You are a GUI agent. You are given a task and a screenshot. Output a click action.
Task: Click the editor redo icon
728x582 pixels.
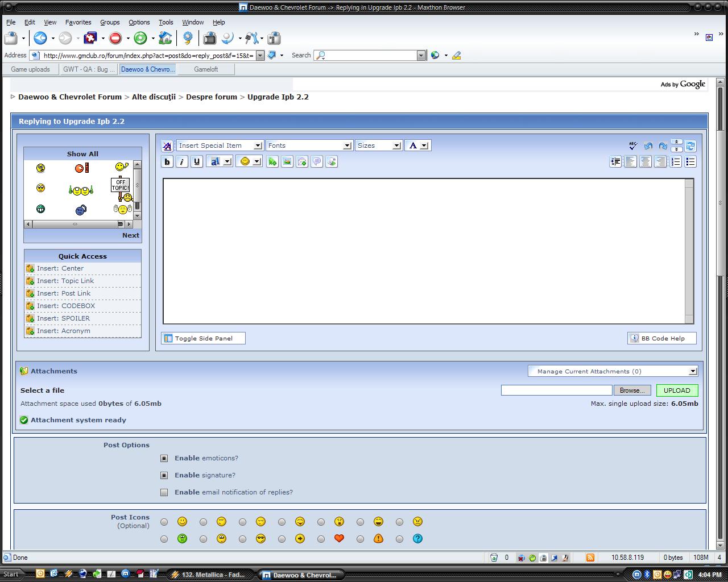(x=663, y=145)
